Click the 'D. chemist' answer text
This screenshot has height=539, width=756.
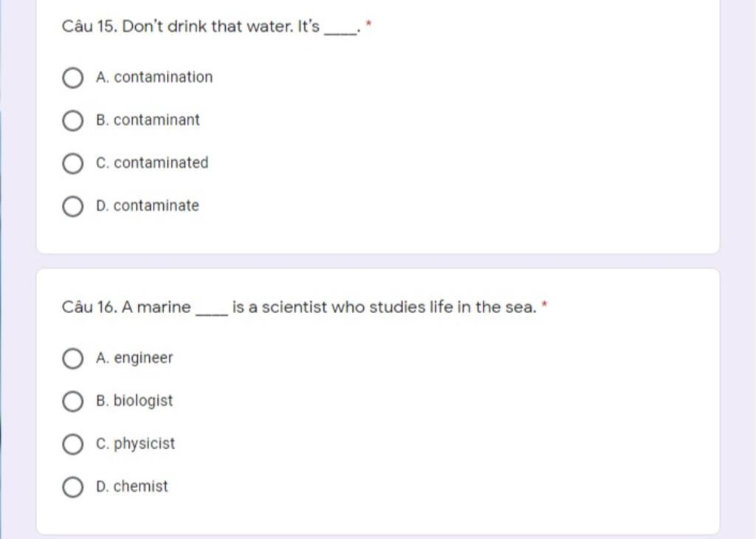click(x=132, y=487)
